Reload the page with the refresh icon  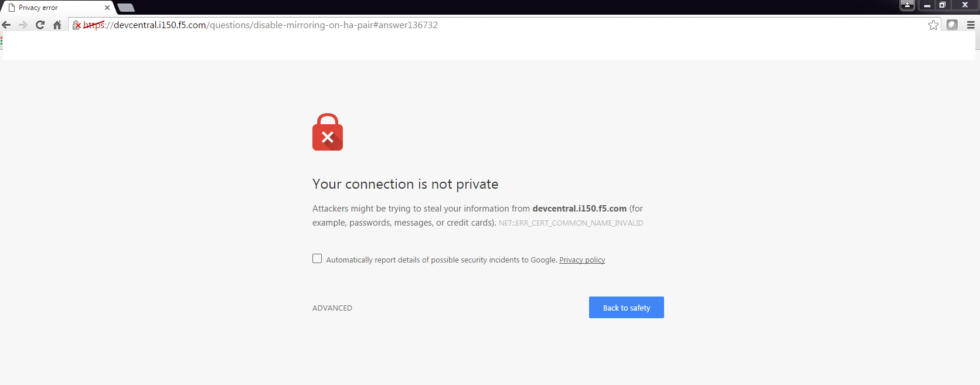[x=40, y=25]
